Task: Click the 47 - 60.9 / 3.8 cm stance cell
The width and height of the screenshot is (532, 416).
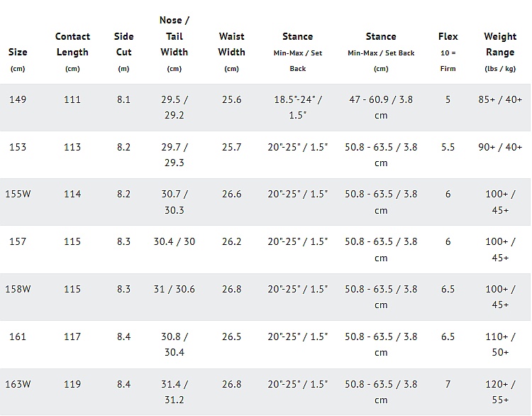Action: (381, 107)
